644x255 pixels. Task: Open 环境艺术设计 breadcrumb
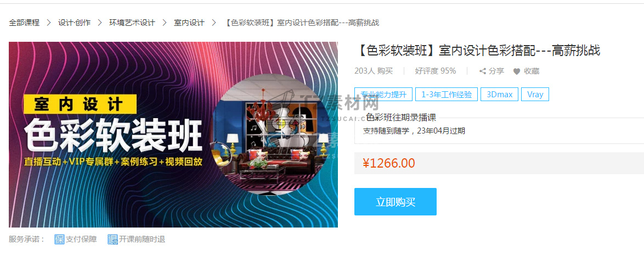point(132,23)
